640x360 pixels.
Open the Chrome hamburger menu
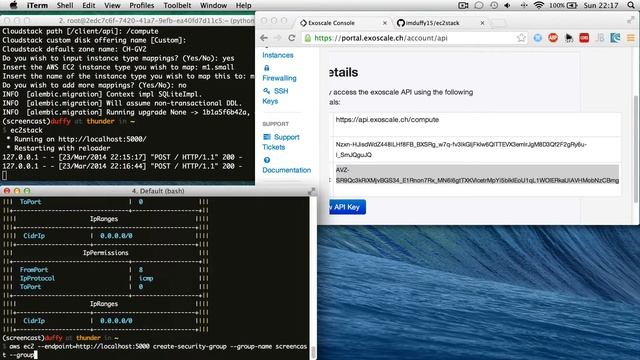(x=631, y=38)
